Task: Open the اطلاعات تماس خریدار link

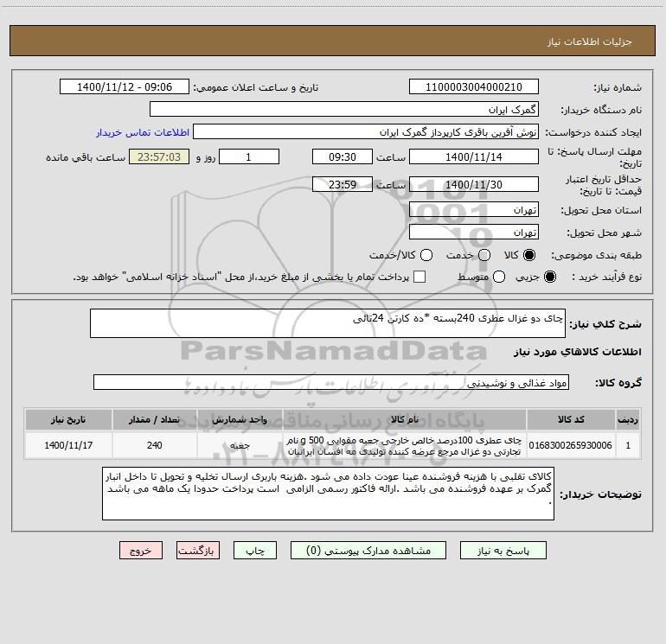Action: pos(143,132)
